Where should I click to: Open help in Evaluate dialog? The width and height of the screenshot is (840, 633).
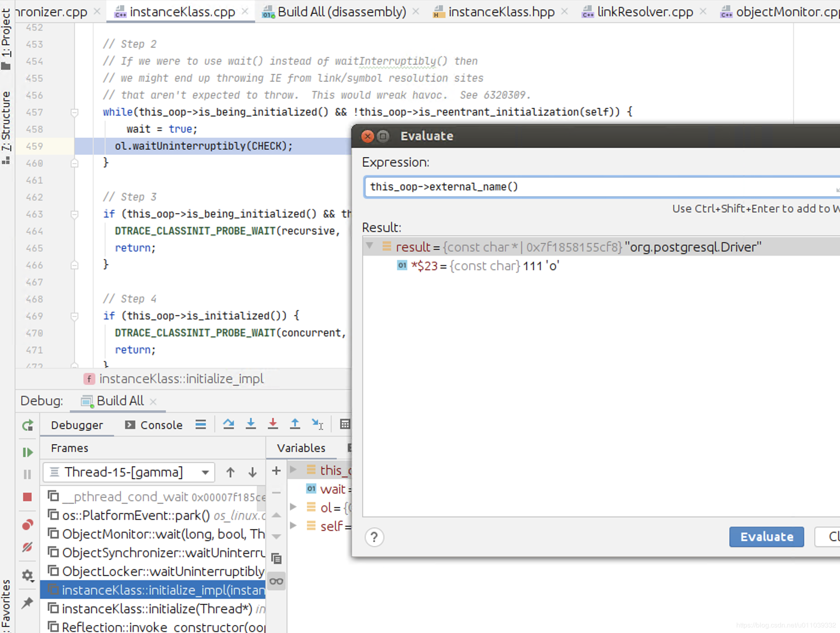(x=374, y=537)
